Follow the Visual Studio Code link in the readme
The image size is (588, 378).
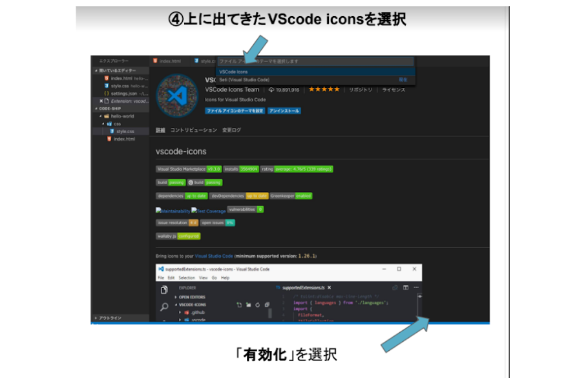(214, 256)
